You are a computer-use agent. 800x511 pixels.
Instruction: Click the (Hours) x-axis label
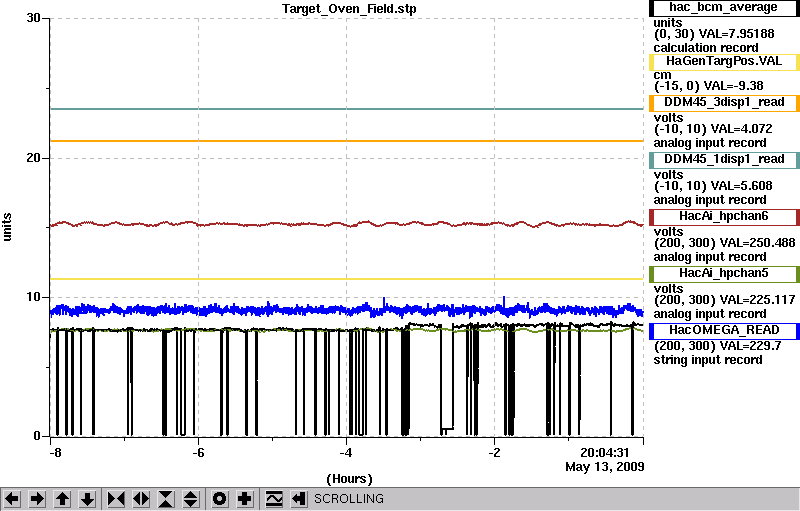click(349, 479)
